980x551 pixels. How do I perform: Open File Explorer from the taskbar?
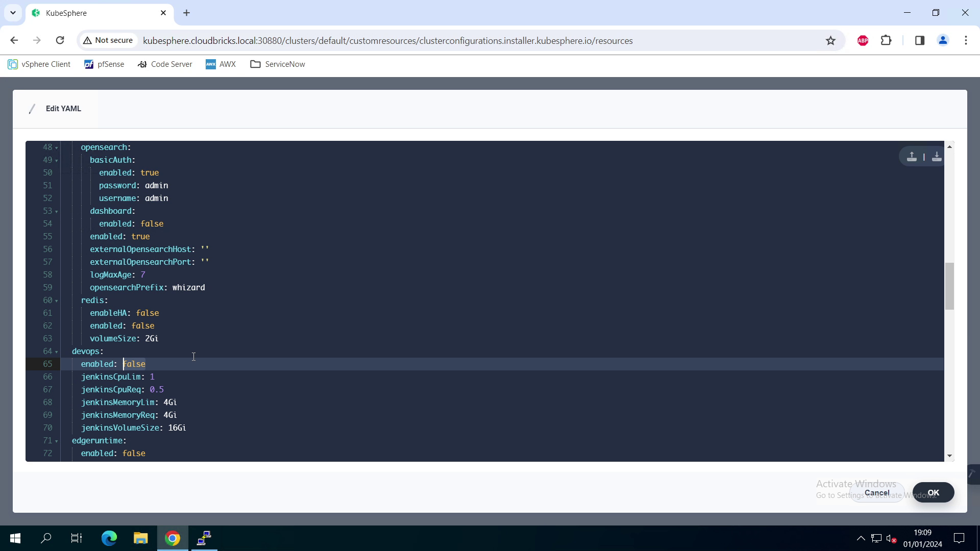pyautogui.click(x=140, y=538)
